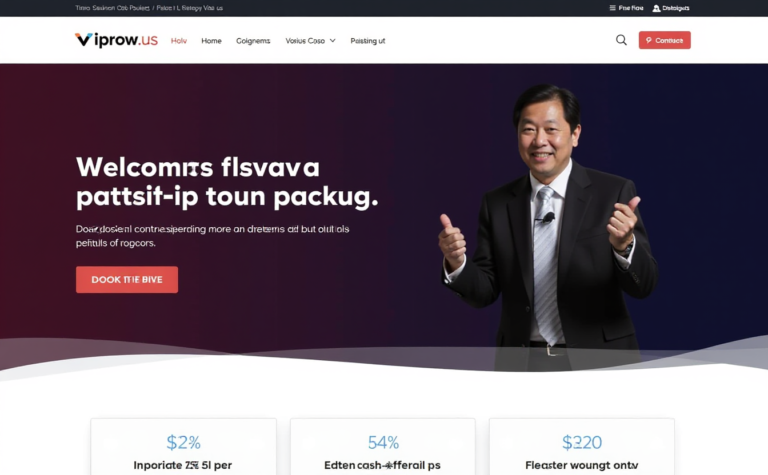The width and height of the screenshot is (768, 475).
Task: Click the red Contact button
Action: 665,40
